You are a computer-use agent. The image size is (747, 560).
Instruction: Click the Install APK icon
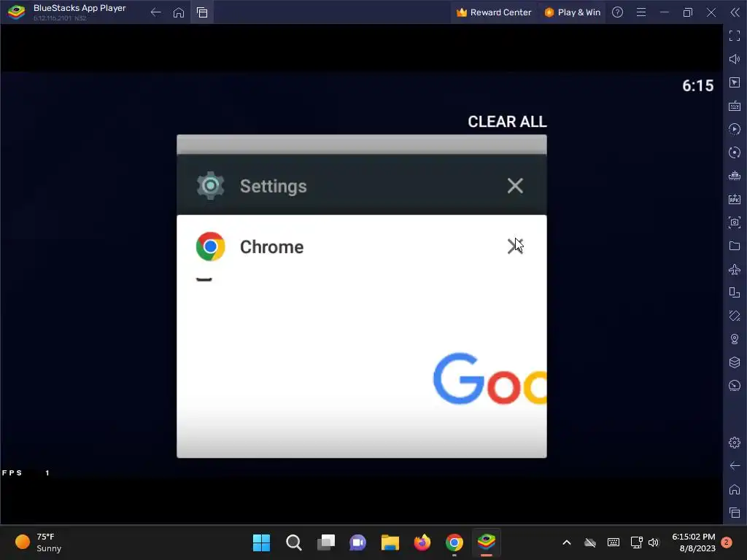[735, 199]
